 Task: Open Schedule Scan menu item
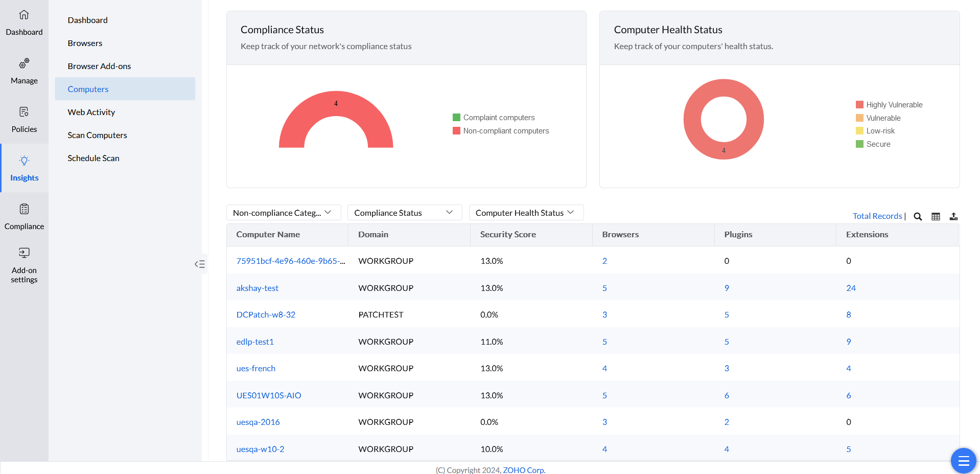pos(94,158)
